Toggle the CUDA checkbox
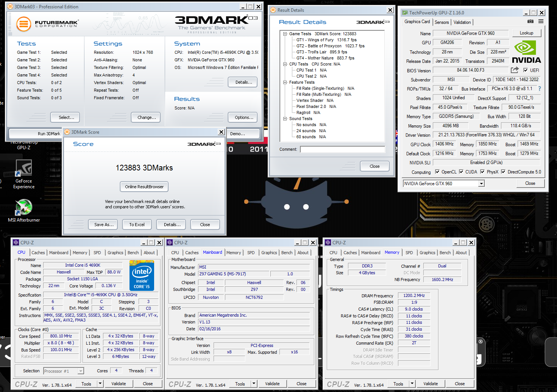This screenshot has height=392, width=557. pos(461,172)
